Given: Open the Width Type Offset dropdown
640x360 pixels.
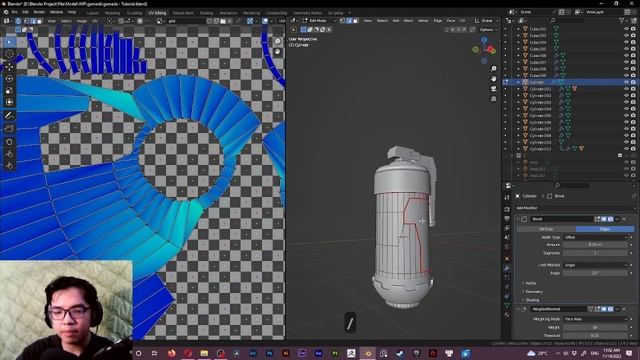Looking at the screenshot, I should click(596, 237).
